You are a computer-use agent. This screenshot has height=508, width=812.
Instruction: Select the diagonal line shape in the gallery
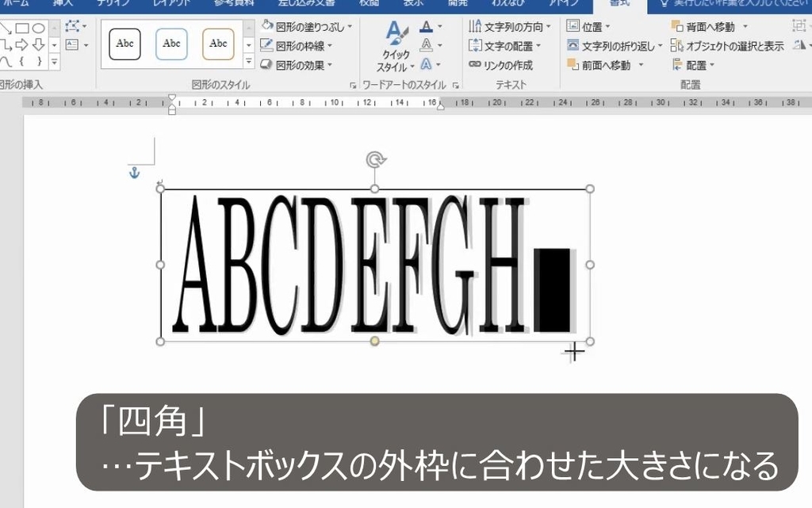(5, 28)
